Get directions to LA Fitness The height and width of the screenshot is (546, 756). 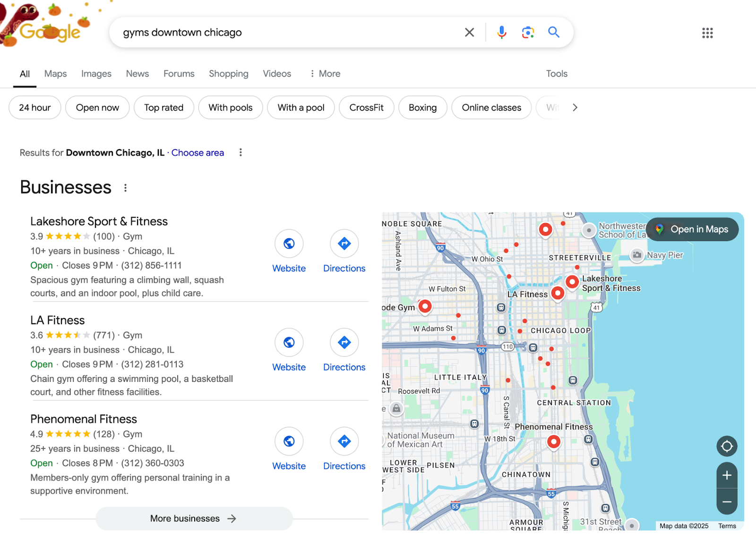344,349
